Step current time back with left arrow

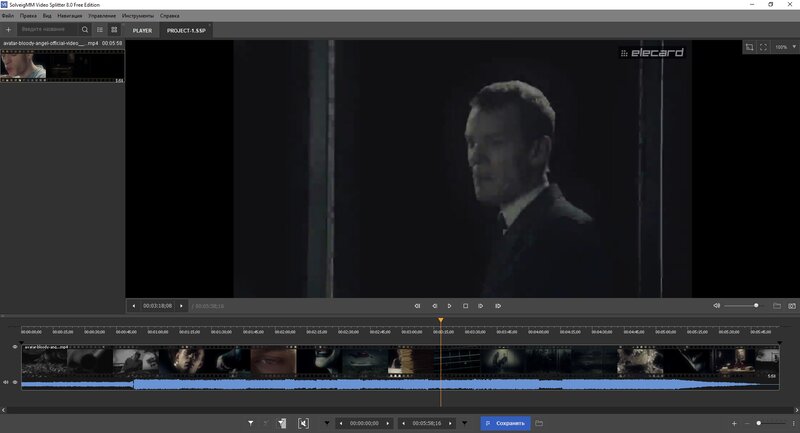tap(134, 306)
